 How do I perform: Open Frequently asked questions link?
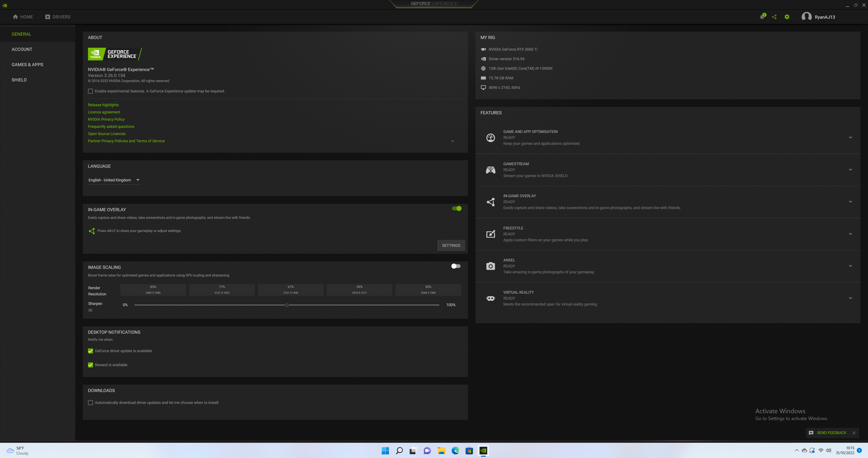tap(111, 126)
